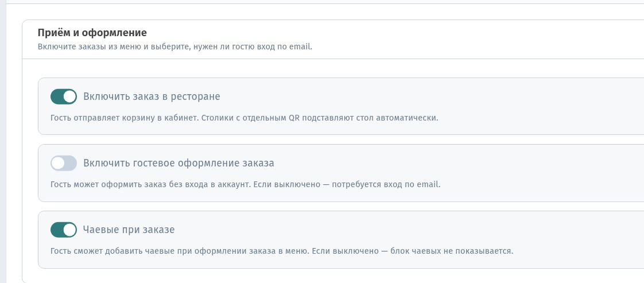This screenshot has width=644, height=283.
Task: Click the "Чаевые при заказе" label text
Action: tap(129, 230)
